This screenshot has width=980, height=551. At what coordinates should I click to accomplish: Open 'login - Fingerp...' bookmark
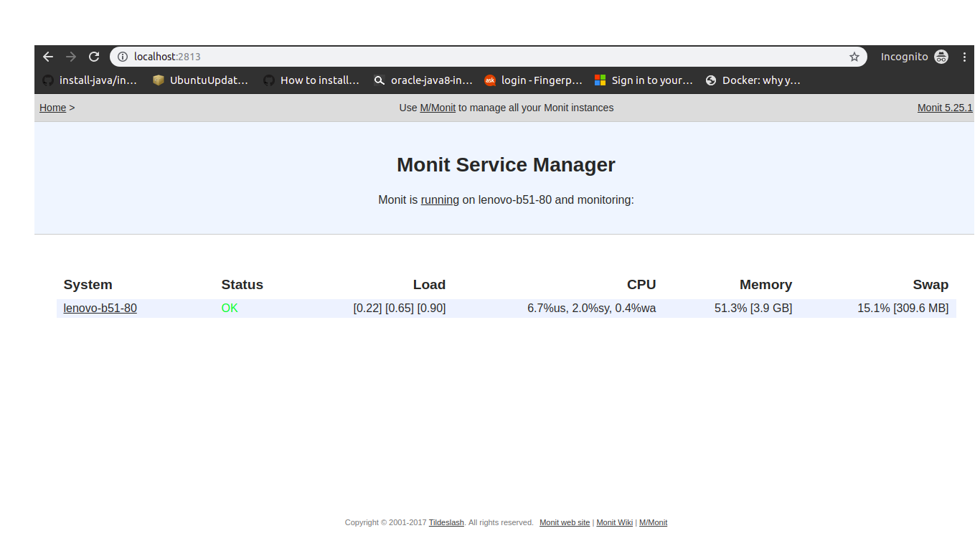[x=533, y=80]
